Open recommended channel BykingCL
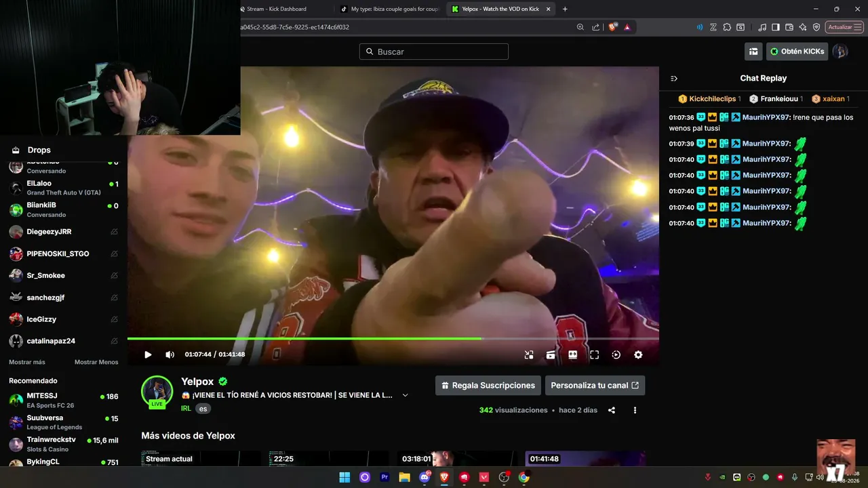The image size is (868, 488). tap(64, 462)
